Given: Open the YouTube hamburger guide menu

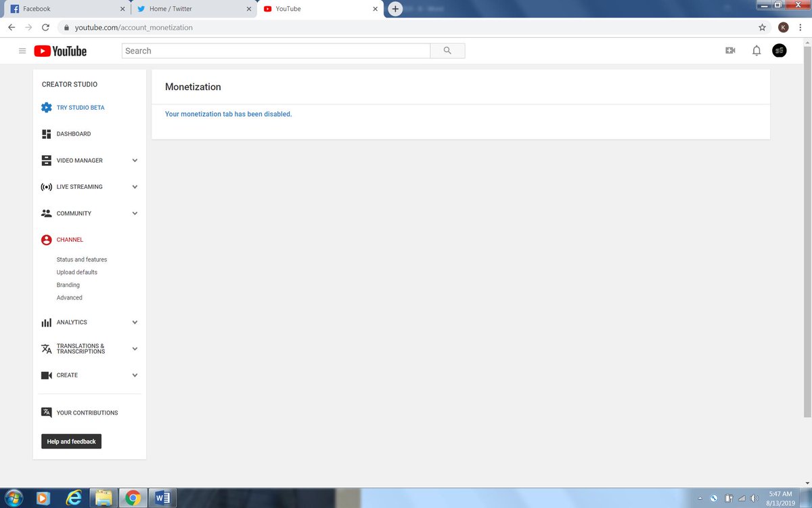Looking at the screenshot, I should [22, 51].
